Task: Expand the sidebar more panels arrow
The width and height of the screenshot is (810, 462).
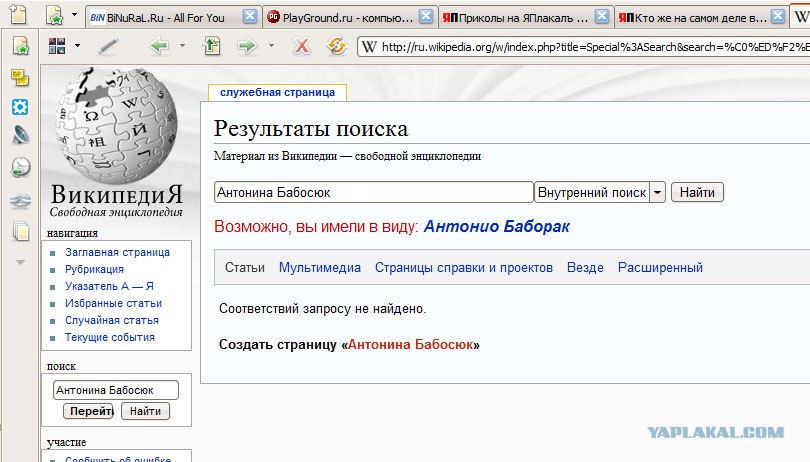Action: (x=21, y=263)
